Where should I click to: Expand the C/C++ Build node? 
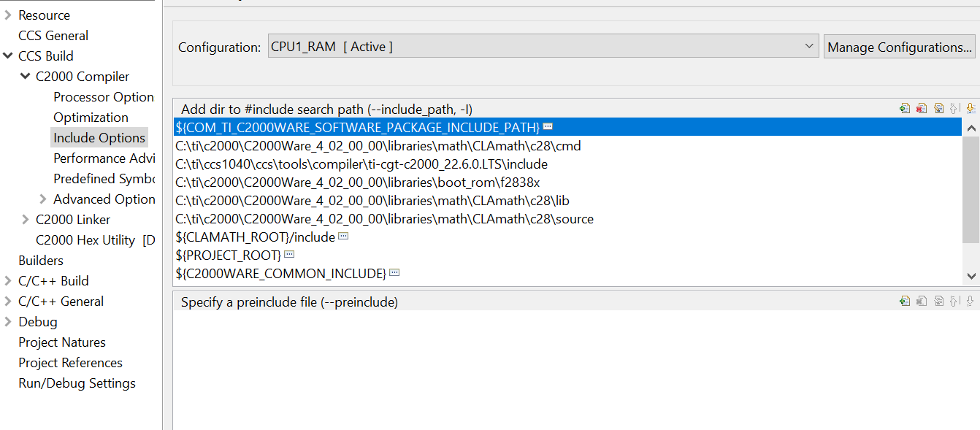click(7, 280)
